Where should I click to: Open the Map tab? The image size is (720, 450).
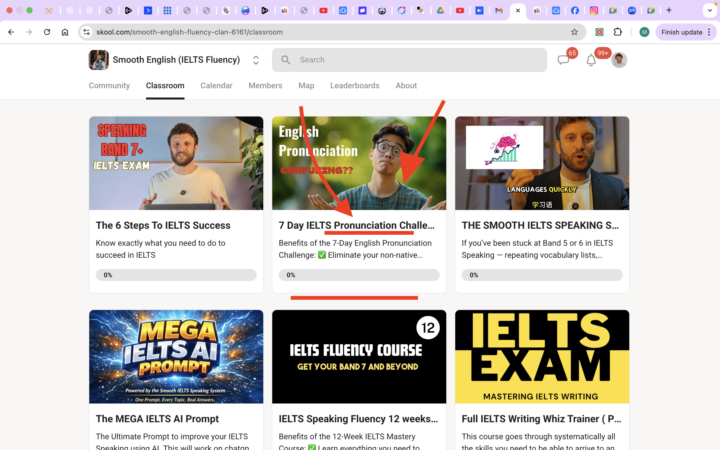[x=306, y=85]
